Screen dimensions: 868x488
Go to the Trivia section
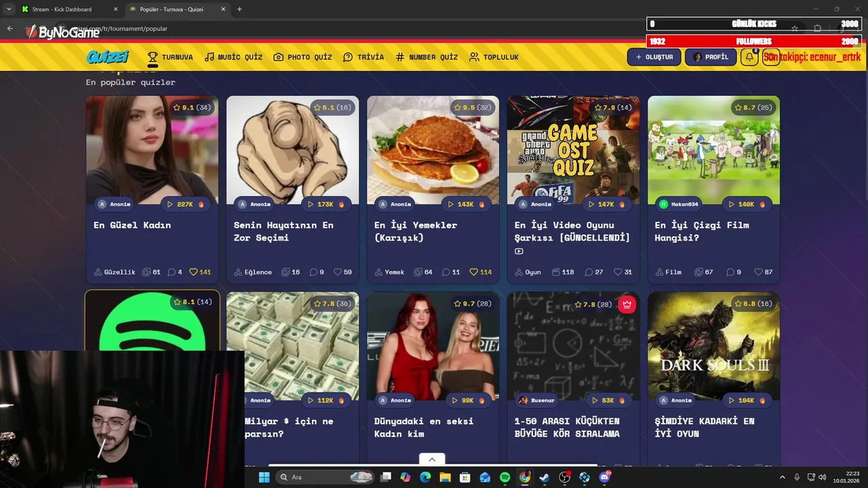[363, 57]
